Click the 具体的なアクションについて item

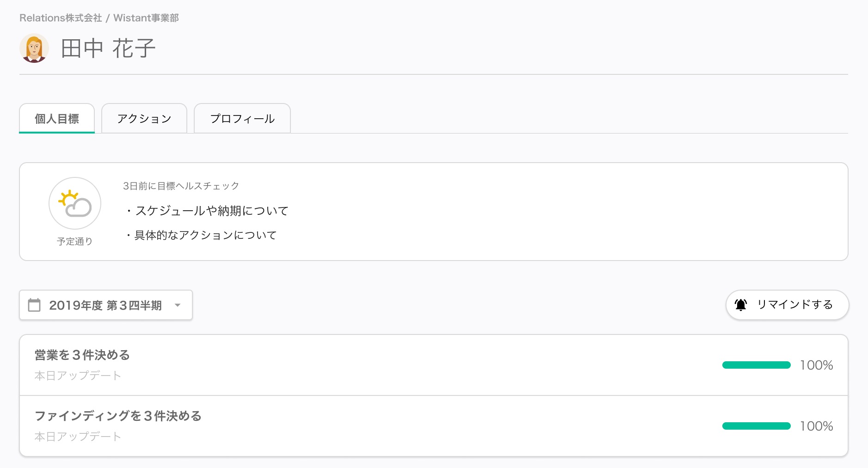[x=205, y=235]
